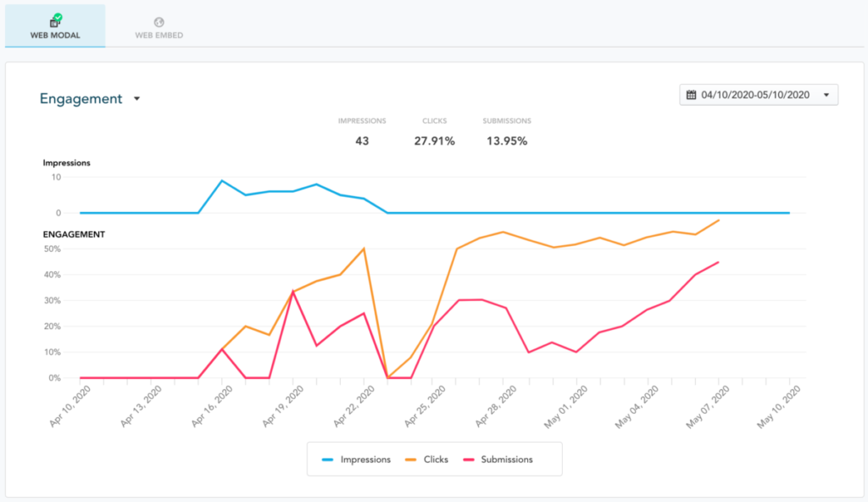Open the Engagement metric selector title
868x502 pixels.
(x=81, y=98)
